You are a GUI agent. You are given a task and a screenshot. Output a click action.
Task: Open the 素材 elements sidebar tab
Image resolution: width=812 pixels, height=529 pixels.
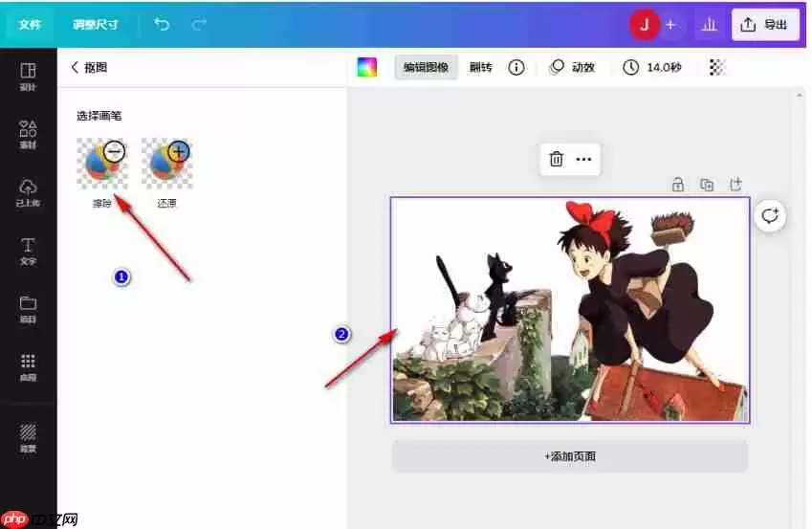click(28, 135)
